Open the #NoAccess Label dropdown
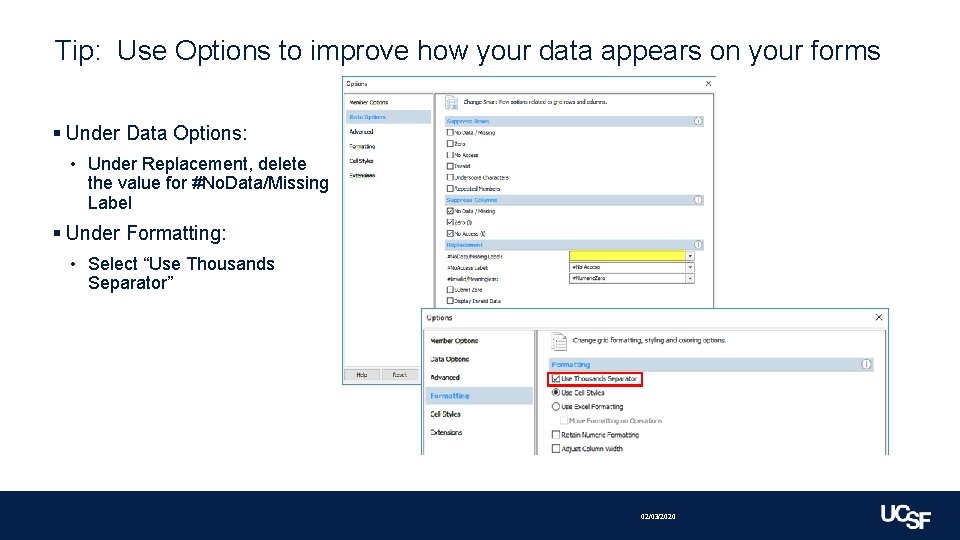960x540 pixels. tap(689, 267)
